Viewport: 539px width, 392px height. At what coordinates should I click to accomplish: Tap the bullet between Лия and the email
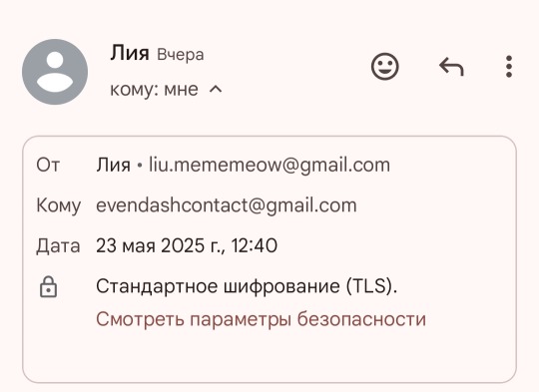(x=139, y=166)
